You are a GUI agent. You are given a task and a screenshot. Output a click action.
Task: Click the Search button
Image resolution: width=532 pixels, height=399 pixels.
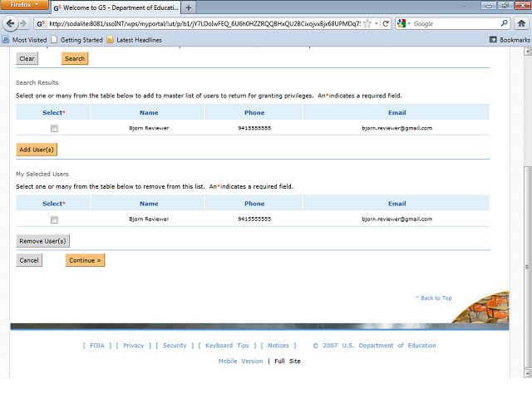pos(75,58)
